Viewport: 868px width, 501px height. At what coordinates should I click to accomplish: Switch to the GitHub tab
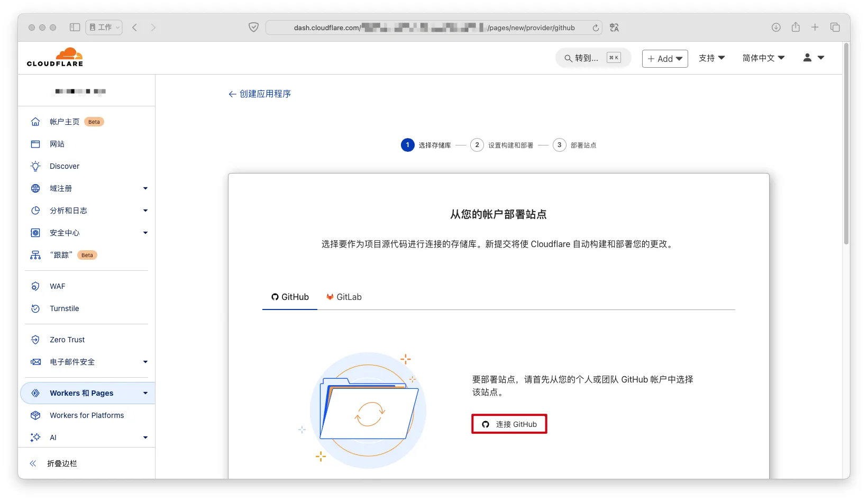290,297
